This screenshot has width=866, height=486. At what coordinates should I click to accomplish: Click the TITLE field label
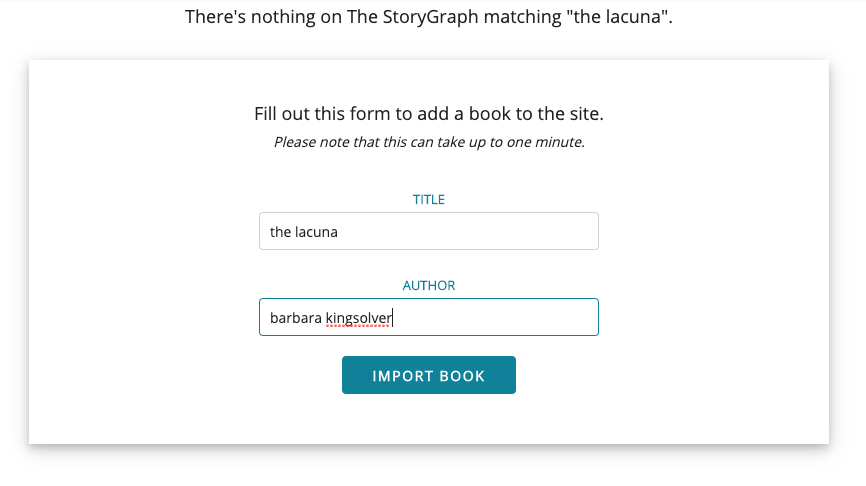coord(429,199)
